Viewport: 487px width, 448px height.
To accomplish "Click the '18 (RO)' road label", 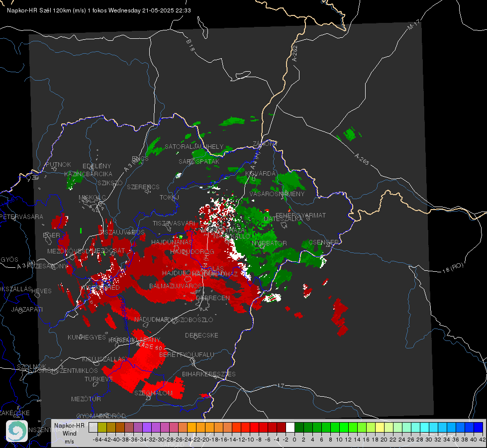I will click(x=453, y=268).
